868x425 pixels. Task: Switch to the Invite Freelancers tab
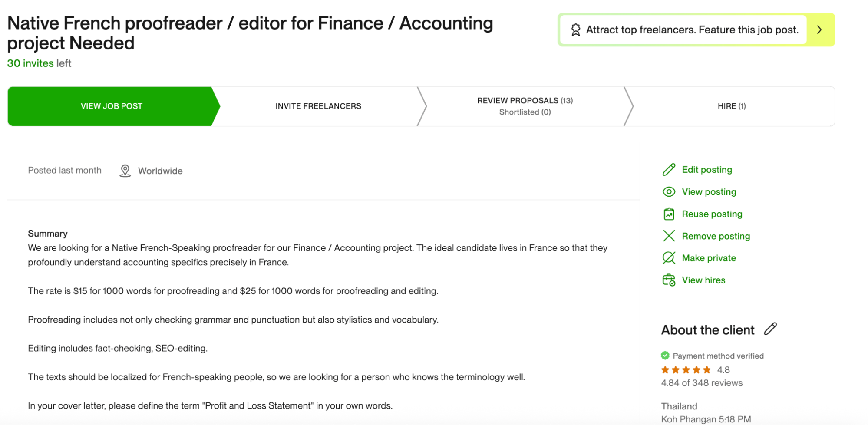(x=318, y=106)
